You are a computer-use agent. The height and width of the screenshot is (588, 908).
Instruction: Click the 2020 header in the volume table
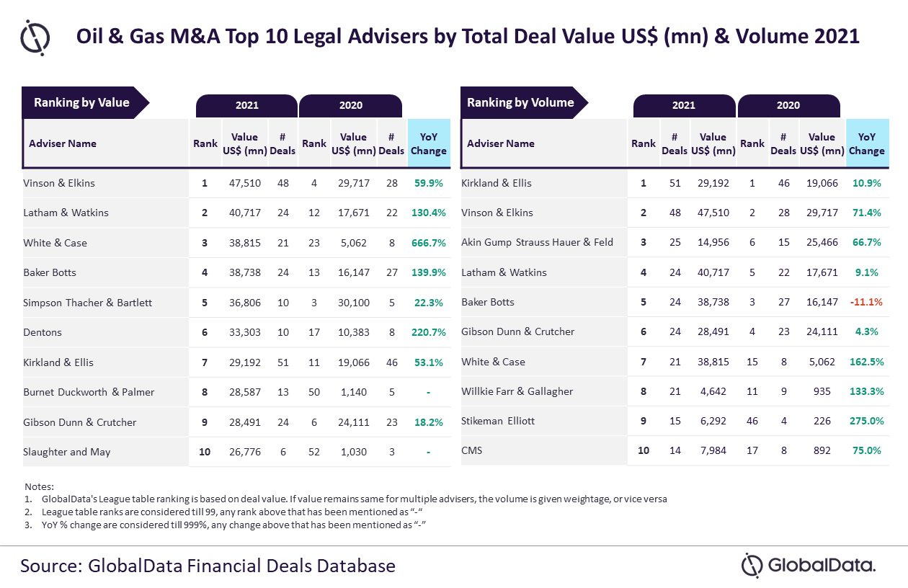788,106
